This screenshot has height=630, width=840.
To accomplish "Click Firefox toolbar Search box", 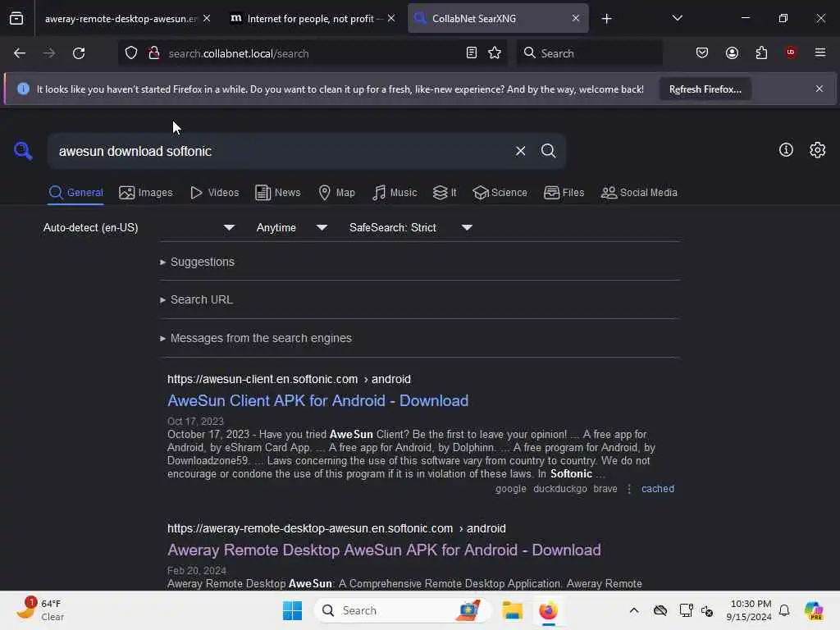I will click(589, 53).
